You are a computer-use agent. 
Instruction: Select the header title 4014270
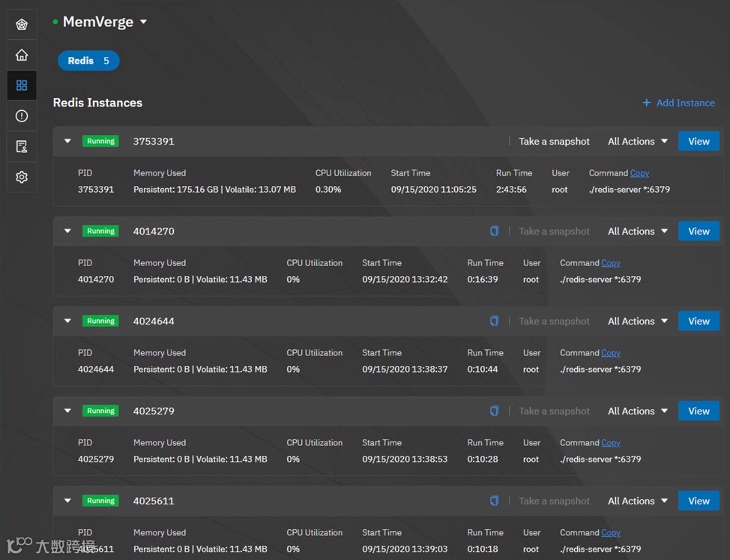154,231
